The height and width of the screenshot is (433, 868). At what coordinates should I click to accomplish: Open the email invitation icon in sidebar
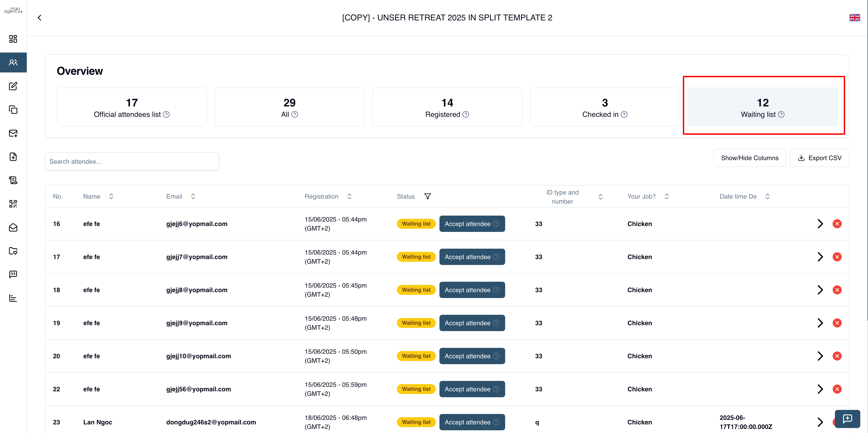(13, 133)
